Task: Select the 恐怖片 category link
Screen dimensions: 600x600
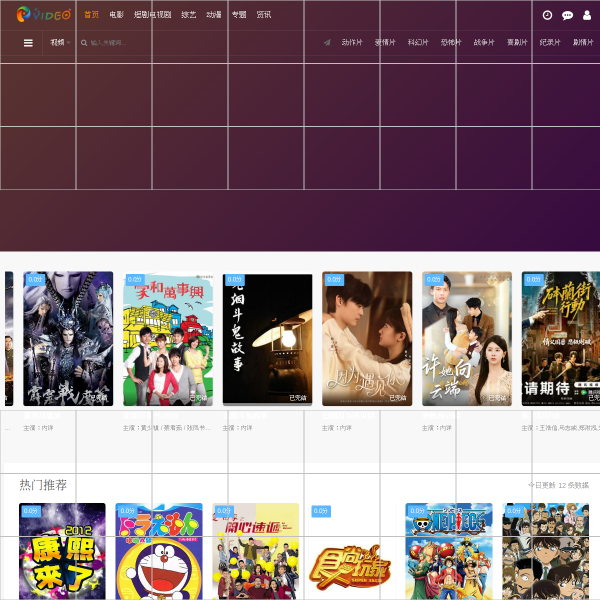Action: click(451, 42)
